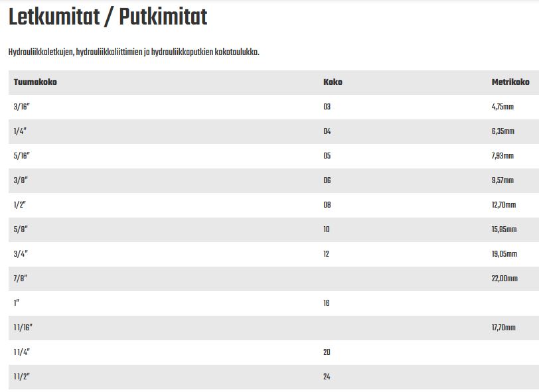
Task: Click the 7/8" row label
Action: [21, 279]
